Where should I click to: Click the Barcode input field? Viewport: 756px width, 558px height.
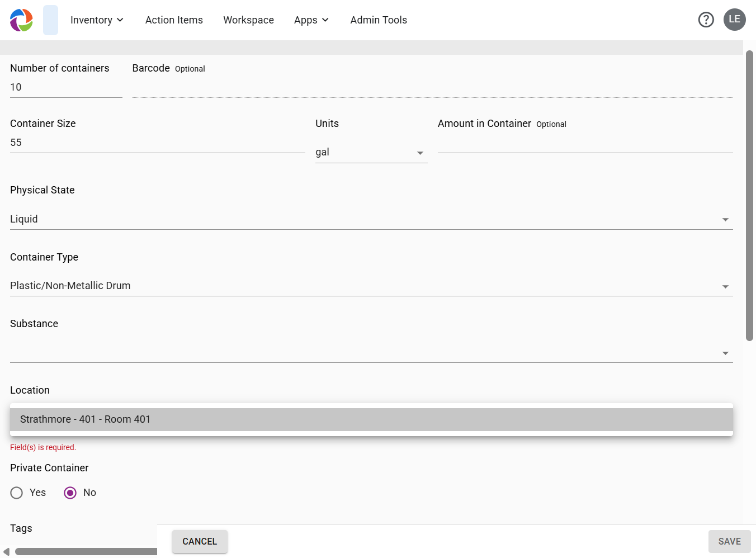click(433, 87)
